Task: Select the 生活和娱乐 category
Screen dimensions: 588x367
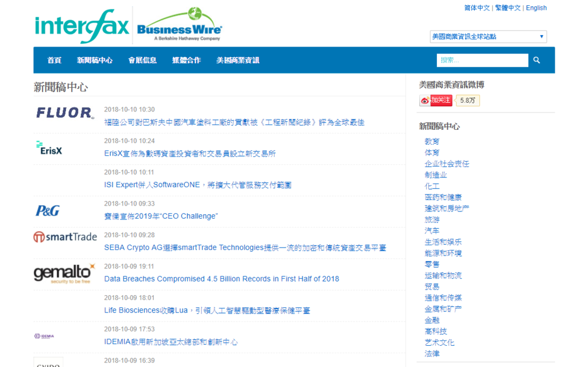Action: coord(443,242)
